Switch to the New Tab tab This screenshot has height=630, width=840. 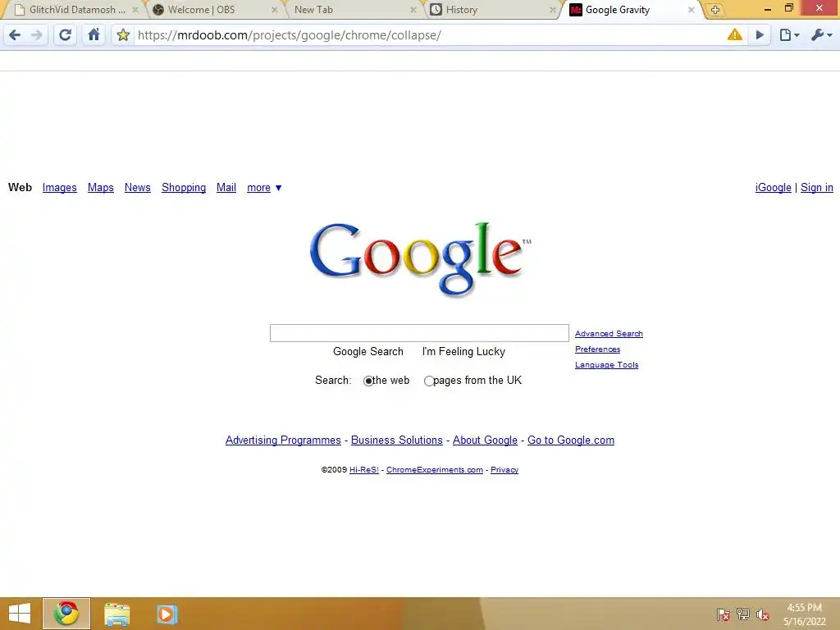point(352,10)
